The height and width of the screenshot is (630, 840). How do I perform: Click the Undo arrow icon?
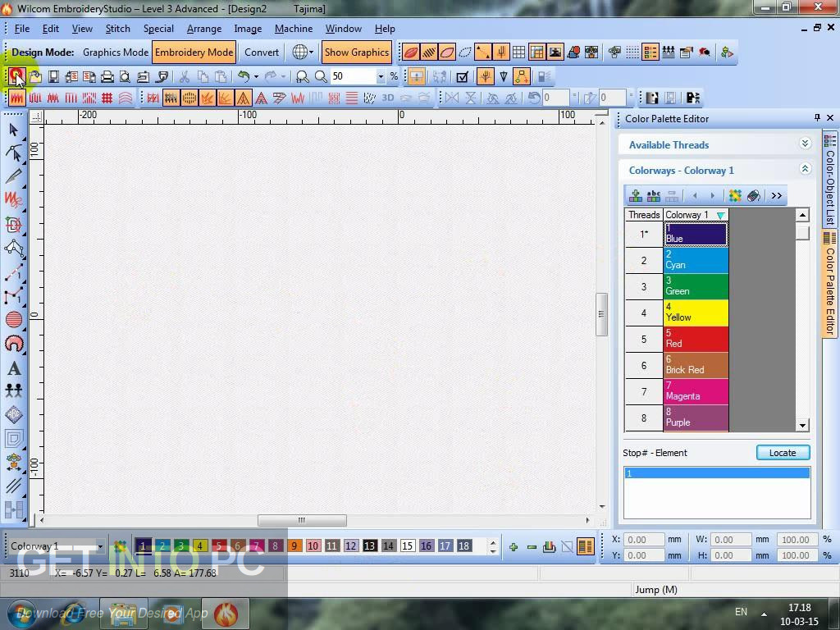coord(244,76)
